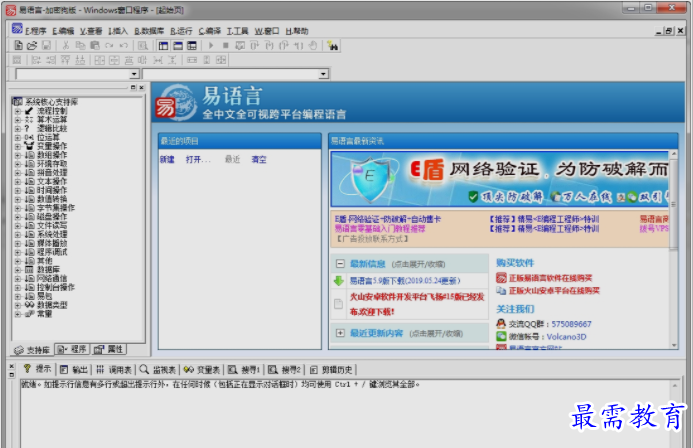Click the Copy toolbar icon
Screen dimensions: 693x448
point(80,45)
